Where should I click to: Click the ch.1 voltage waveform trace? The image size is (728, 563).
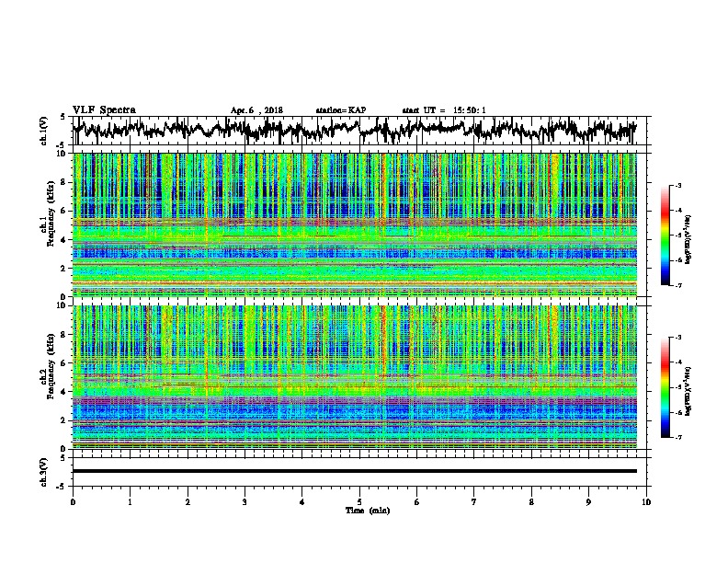[354, 130]
